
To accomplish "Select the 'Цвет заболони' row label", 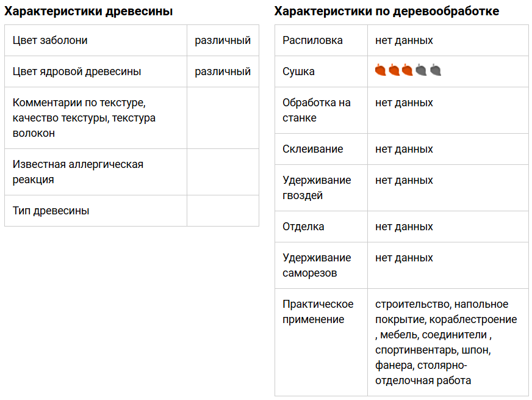I will point(50,40).
